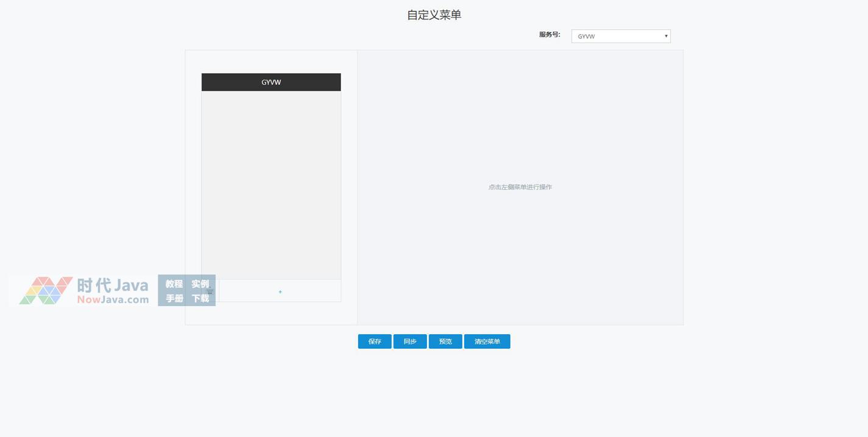Click the 清空菜单 button

point(487,341)
